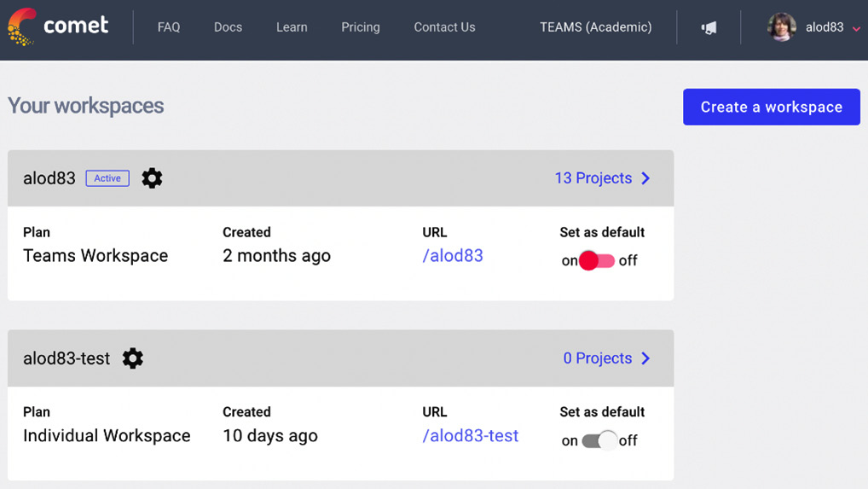This screenshot has height=489, width=868.
Task: Open Contact Us page
Action: (444, 27)
